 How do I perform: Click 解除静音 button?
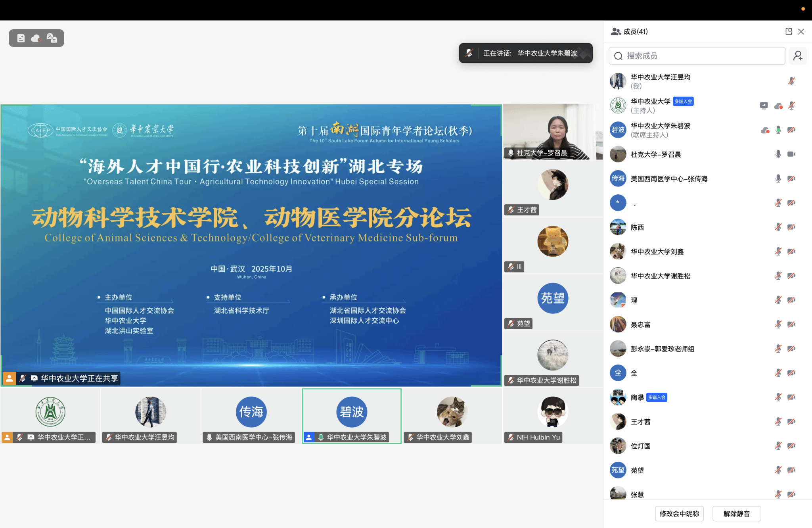736,514
